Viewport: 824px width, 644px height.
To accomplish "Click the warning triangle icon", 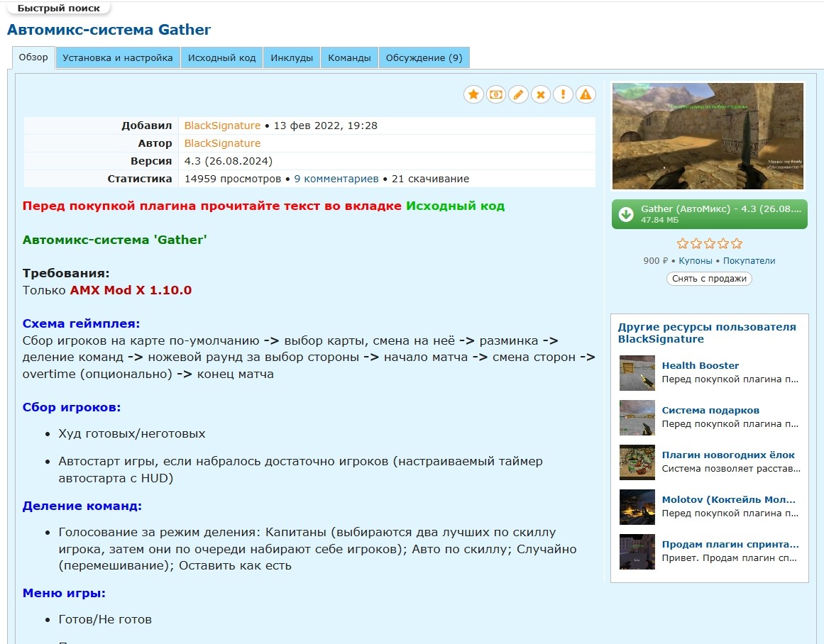I will 586,94.
